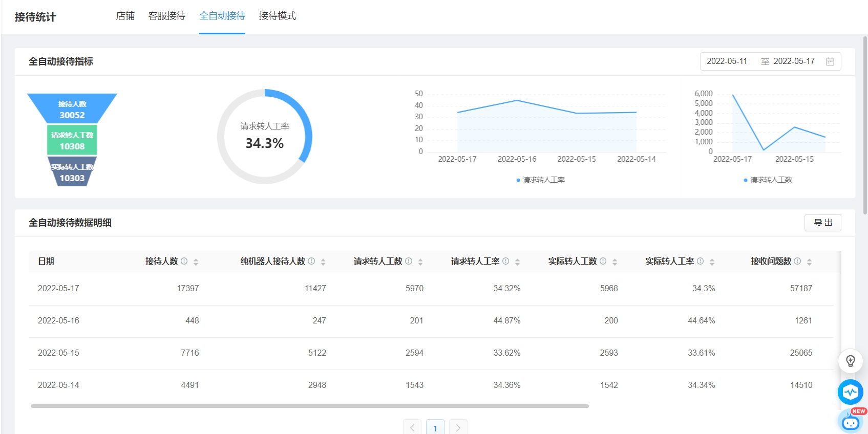Screen dimensions: 868x434
Task: Go to next page arrow
Action: [x=458, y=427]
